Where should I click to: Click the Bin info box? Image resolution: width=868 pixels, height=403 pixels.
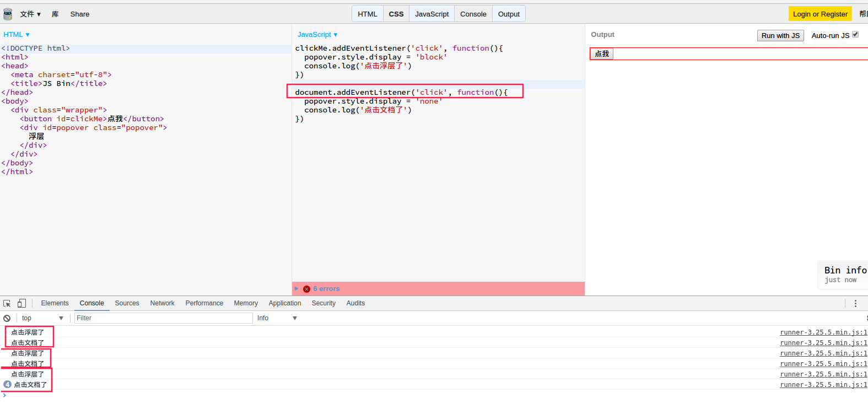[843, 275]
